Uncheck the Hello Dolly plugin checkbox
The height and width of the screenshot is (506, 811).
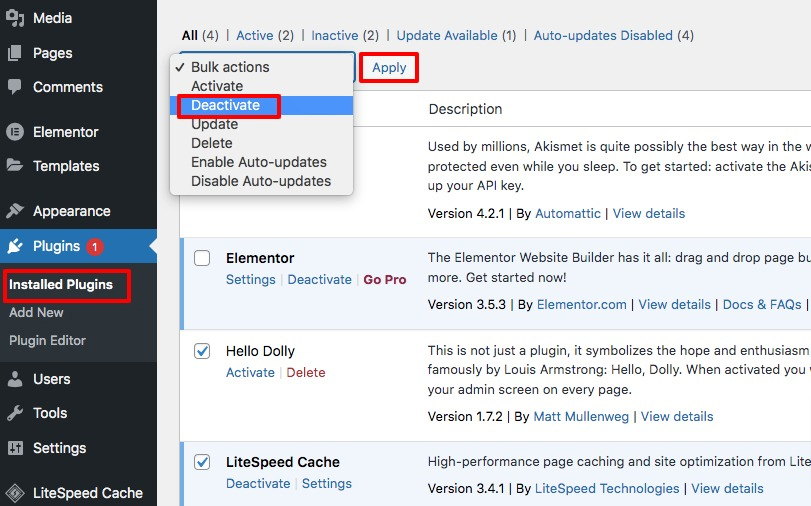(x=202, y=351)
